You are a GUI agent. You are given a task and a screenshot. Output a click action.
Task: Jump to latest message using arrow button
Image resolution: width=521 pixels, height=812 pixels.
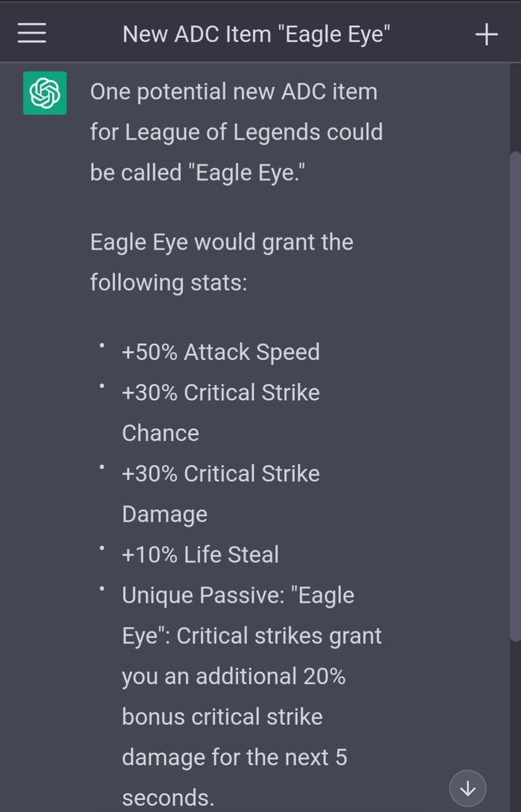[x=468, y=787]
